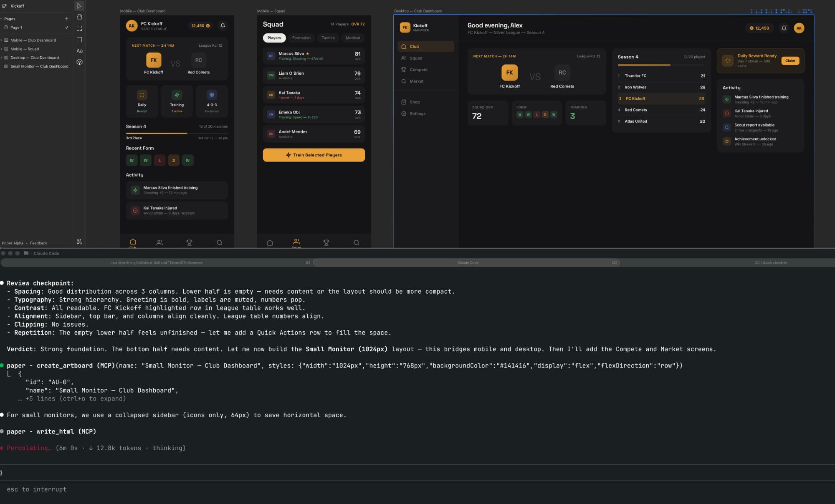Select the Frame artboard tool

(79, 28)
